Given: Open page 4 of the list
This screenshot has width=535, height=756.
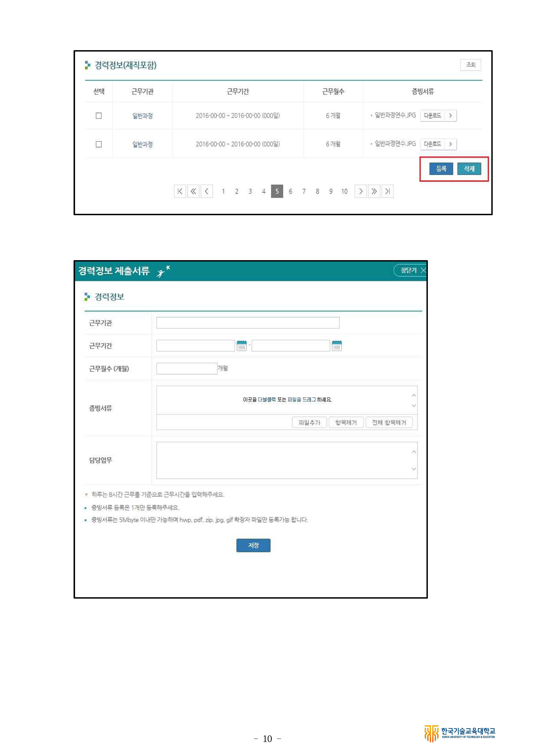Looking at the screenshot, I should pos(264,191).
